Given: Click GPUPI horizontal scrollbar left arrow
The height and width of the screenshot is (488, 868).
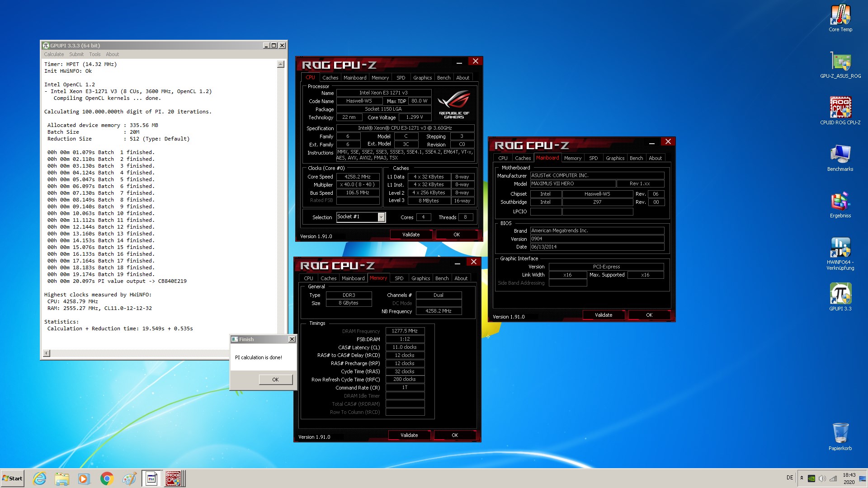Looking at the screenshot, I should click(x=47, y=353).
